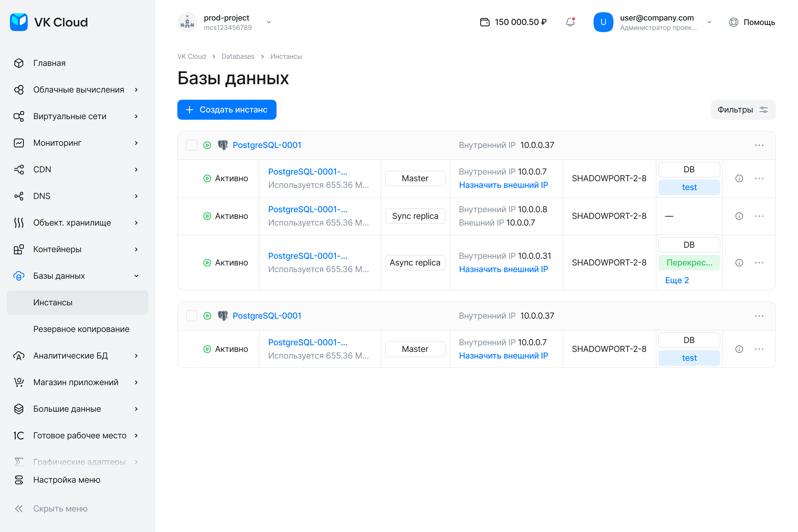Screen dimensions: 798x532
Task: Click the Виртуальные сети sidebar icon
Action: [x=19, y=116]
